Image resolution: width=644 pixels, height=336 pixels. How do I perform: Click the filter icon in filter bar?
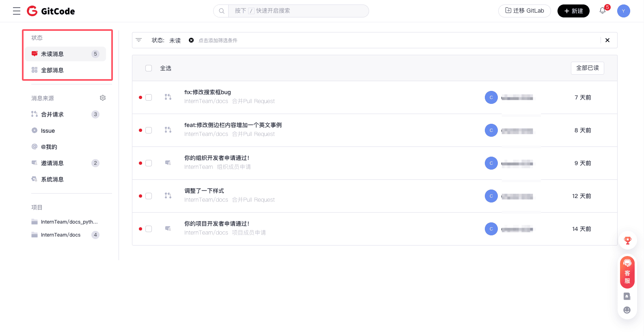pos(139,40)
